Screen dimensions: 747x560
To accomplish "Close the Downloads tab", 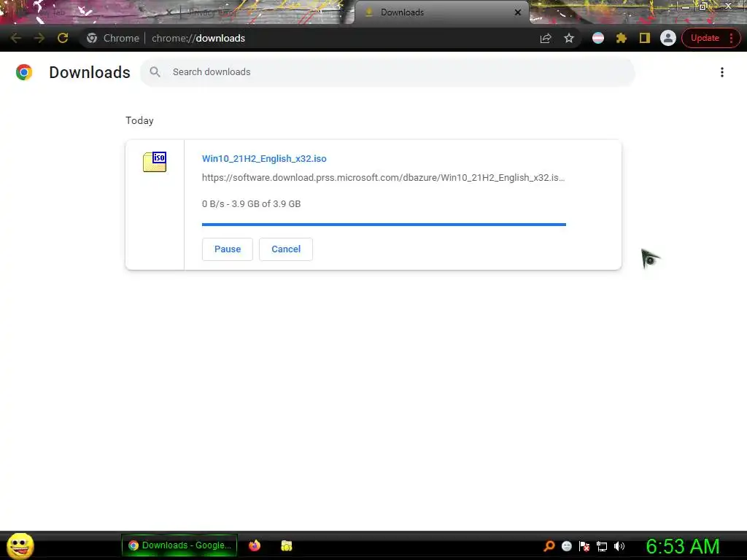I will tap(518, 12).
